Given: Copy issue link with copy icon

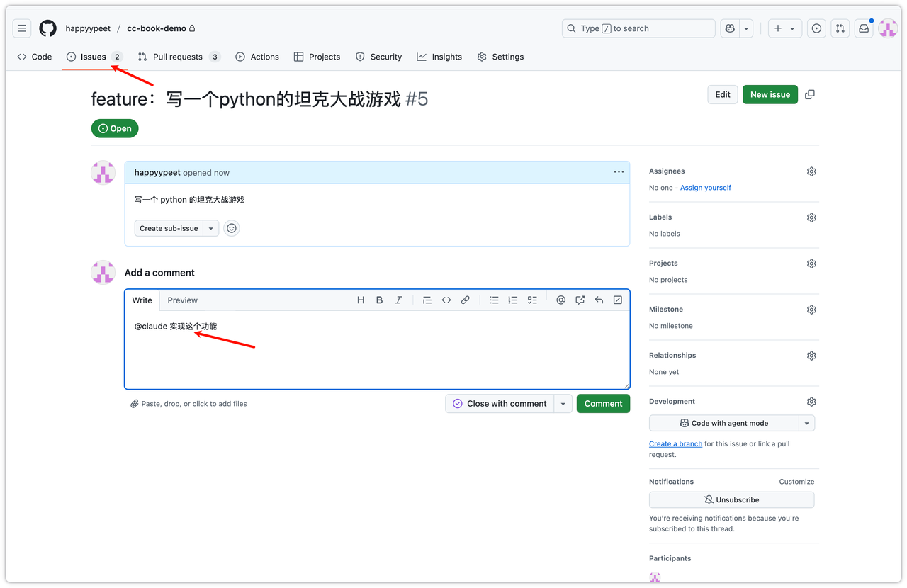Looking at the screenshot, I should pyautogui.click(x=810, y=94).
